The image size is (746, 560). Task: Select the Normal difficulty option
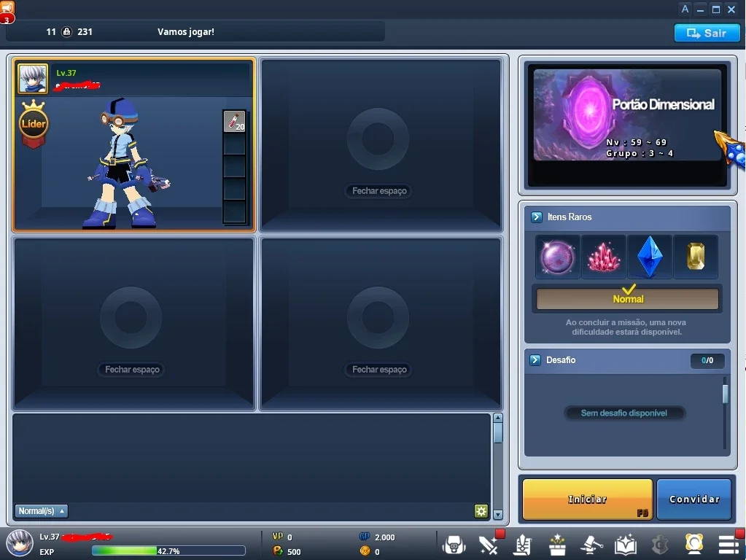click(x=628, y=299)
